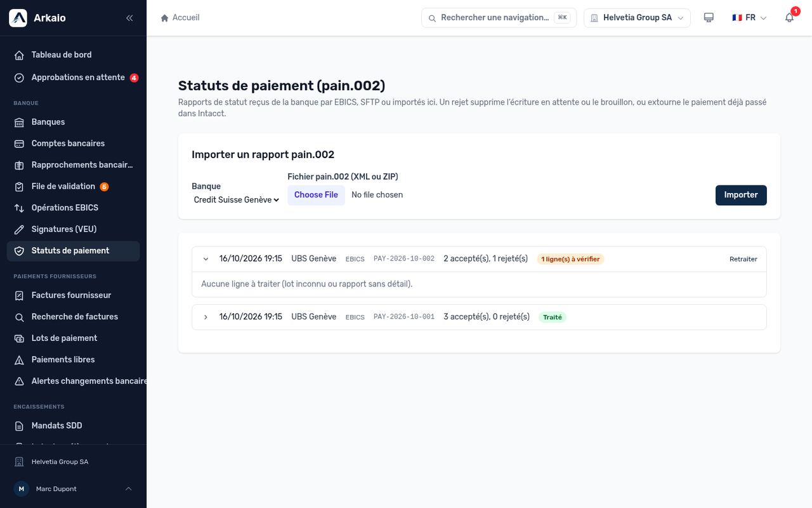Screen dimensions: 812x508
Task: Collapse the PAY-2026-10-002 report row
Action: 206,259
